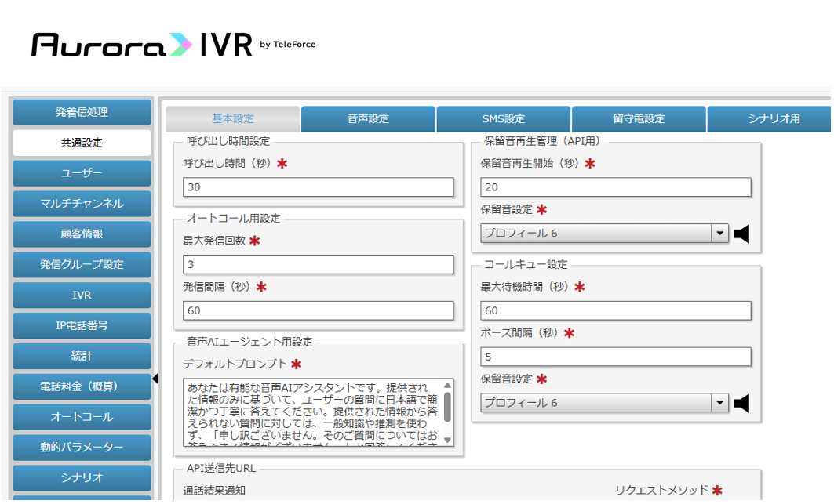The image size is (834, 504).
Task: Collapse the sidebar with the black arrow handle
Action: pyautogui.click(x=155, y=379)
